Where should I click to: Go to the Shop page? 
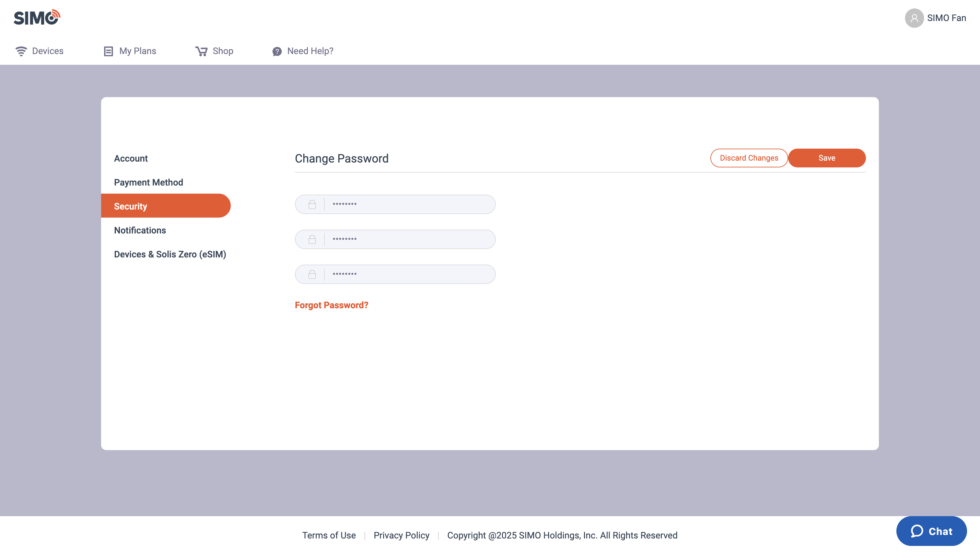[214, 51]
